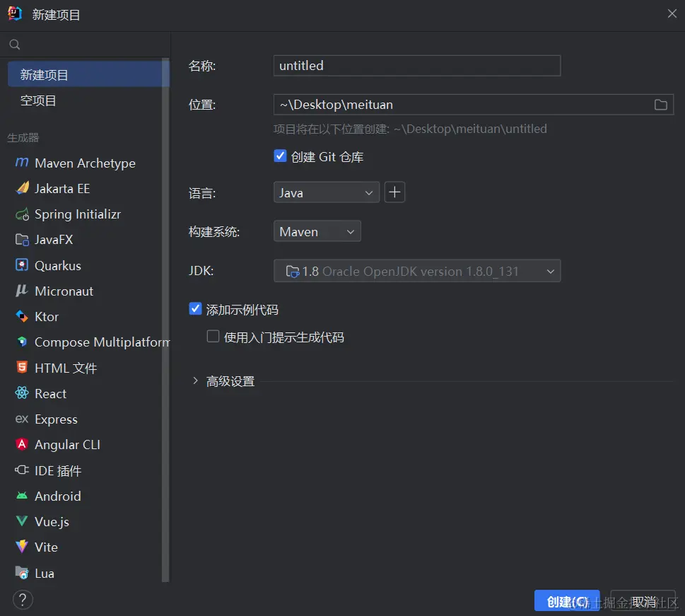Image resolution: width=685 pixels, height=616 pixels.
Task: Open the JDK version dropdown
Action: pyautogui.click(x=417, y=271)
